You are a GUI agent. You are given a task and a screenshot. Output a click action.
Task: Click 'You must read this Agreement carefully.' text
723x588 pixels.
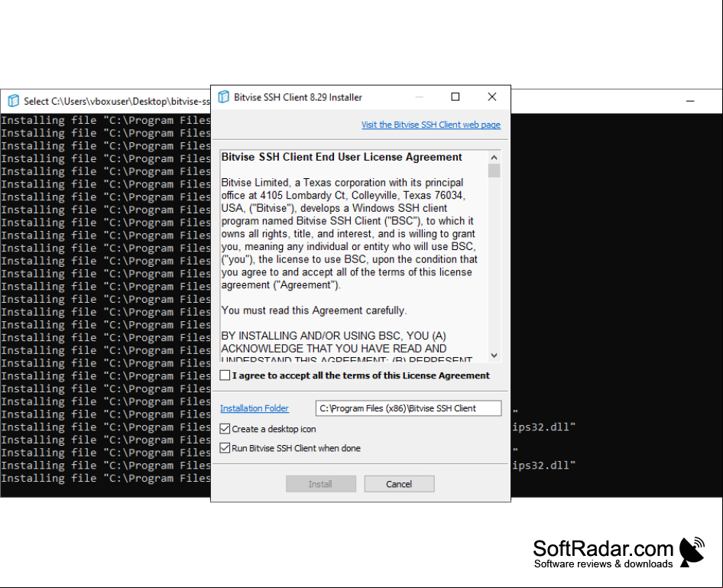[x=313, y=310]
